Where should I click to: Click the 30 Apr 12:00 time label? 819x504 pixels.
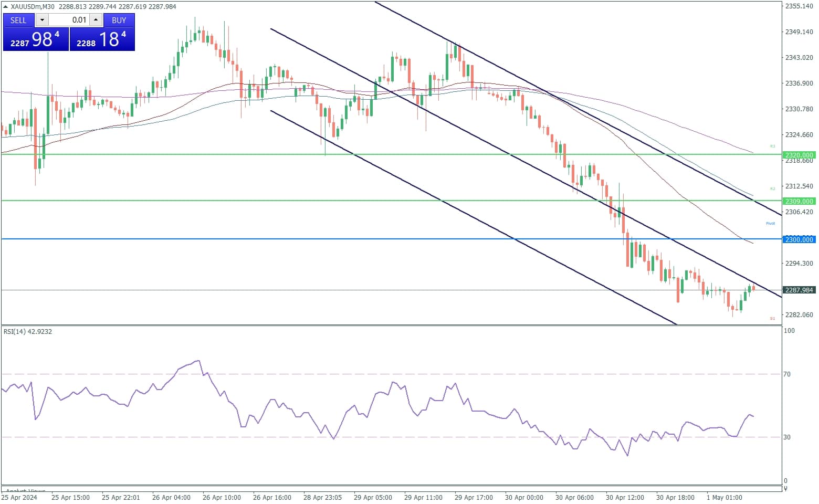[x=625, y=497]
